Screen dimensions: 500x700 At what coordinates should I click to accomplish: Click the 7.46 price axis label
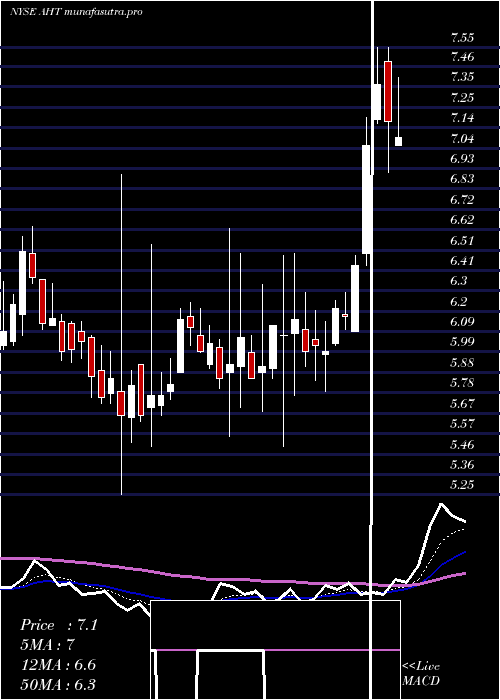(462, 57)
